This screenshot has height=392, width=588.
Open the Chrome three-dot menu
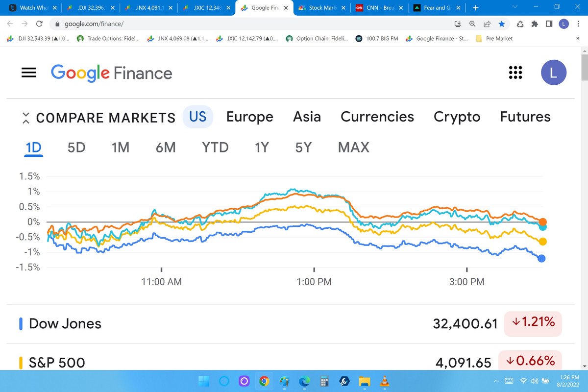578,24
